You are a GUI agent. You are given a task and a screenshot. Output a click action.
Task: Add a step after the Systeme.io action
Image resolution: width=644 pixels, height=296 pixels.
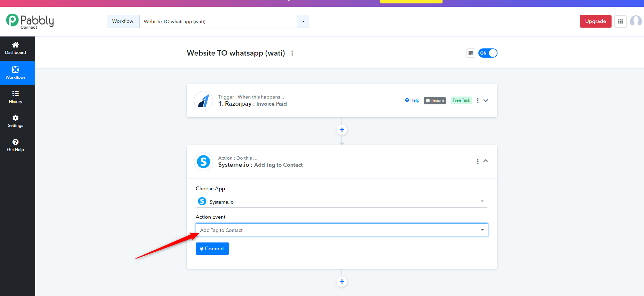pos(342,282)
